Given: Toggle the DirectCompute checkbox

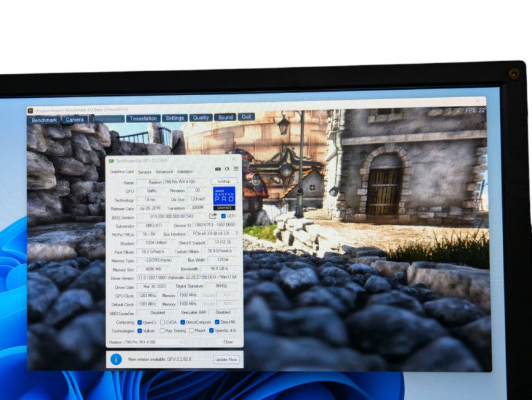Looking at the screenshot, I should coord(182,322).
